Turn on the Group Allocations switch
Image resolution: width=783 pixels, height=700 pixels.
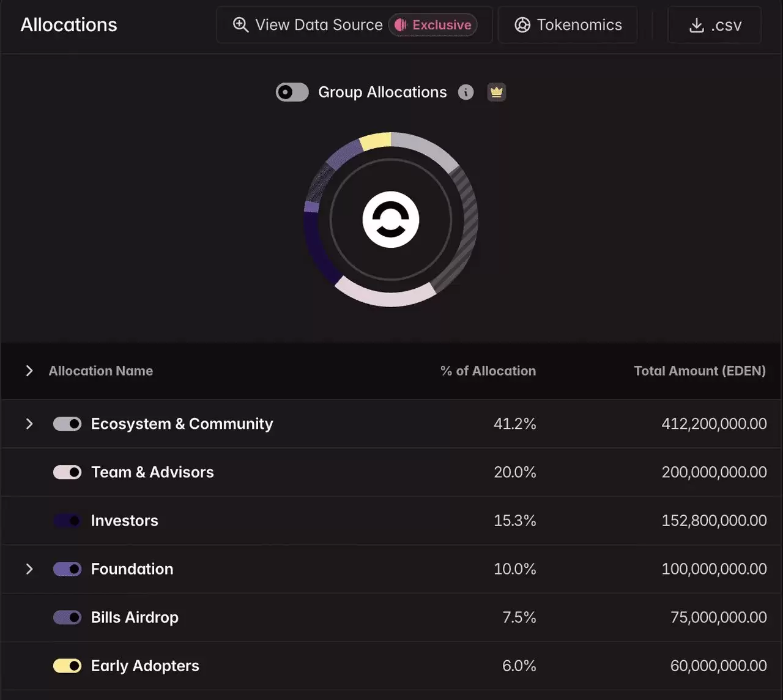tap(292, 92)
